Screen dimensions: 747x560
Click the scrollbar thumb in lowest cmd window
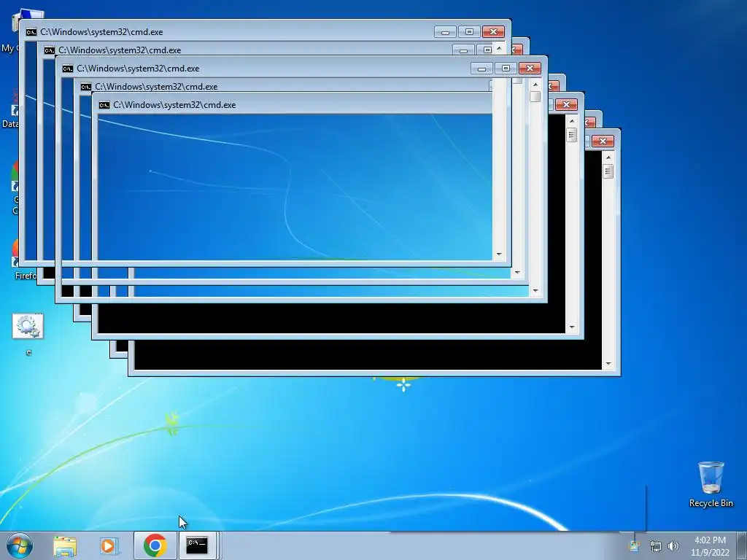click(x=608, y=171)
